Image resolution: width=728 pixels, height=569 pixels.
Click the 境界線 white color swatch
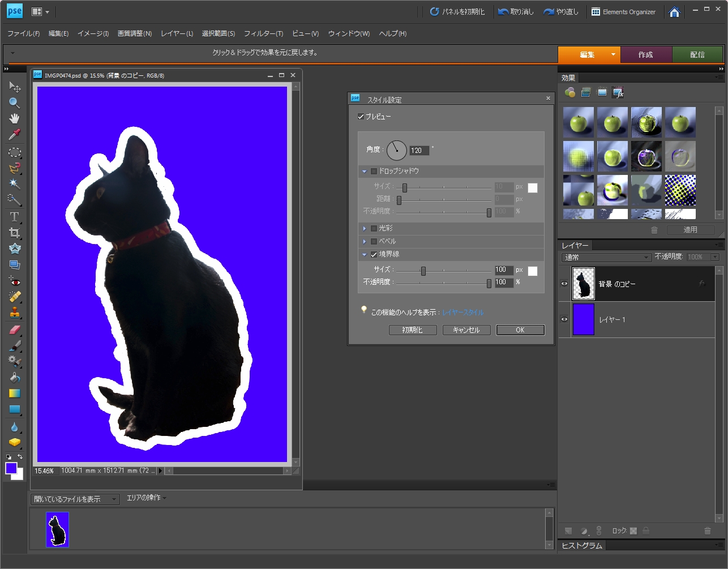point(533,271)
